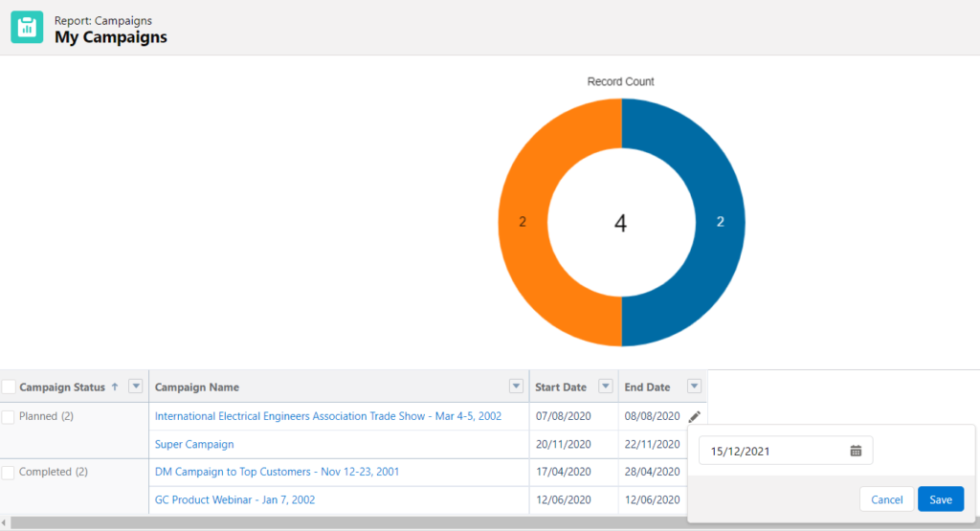Click the report icon beside My Campaigns

27,28
